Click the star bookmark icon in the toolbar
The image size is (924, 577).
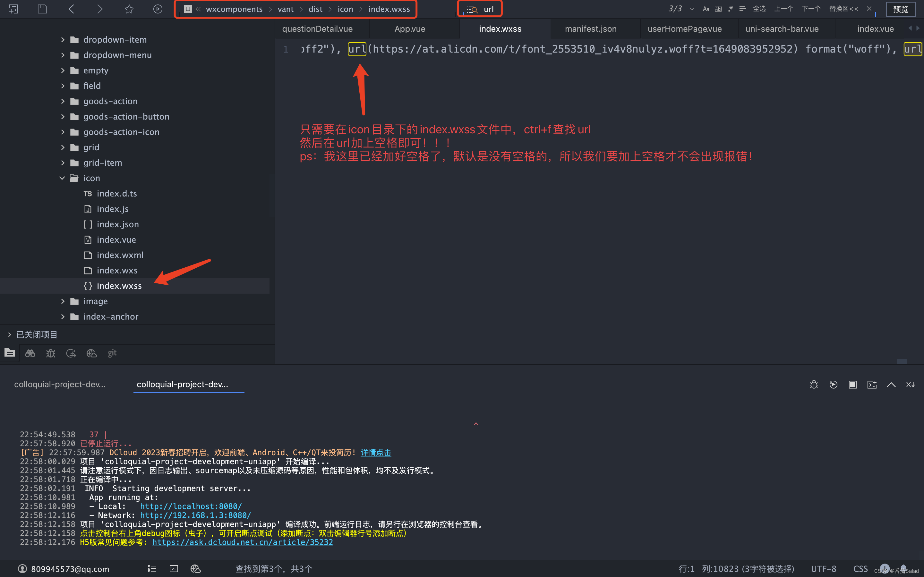point(129,8)
